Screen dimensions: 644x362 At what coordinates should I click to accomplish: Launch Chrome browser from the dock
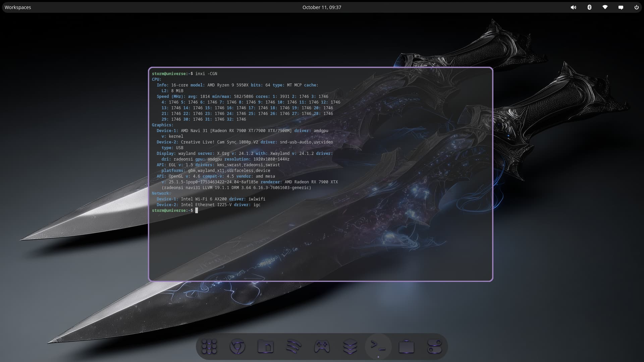point(237,347)
